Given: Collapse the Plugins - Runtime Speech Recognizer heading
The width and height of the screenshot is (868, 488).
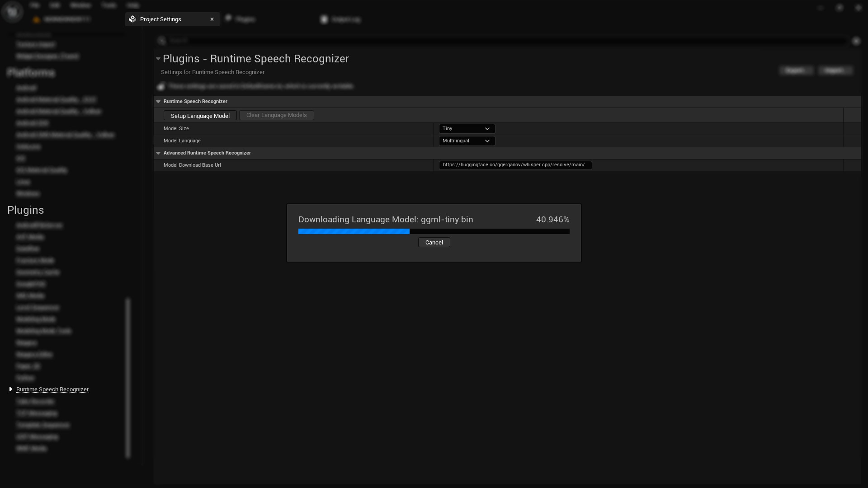Looking at the screenshot, I should click(x=158, y=59).
